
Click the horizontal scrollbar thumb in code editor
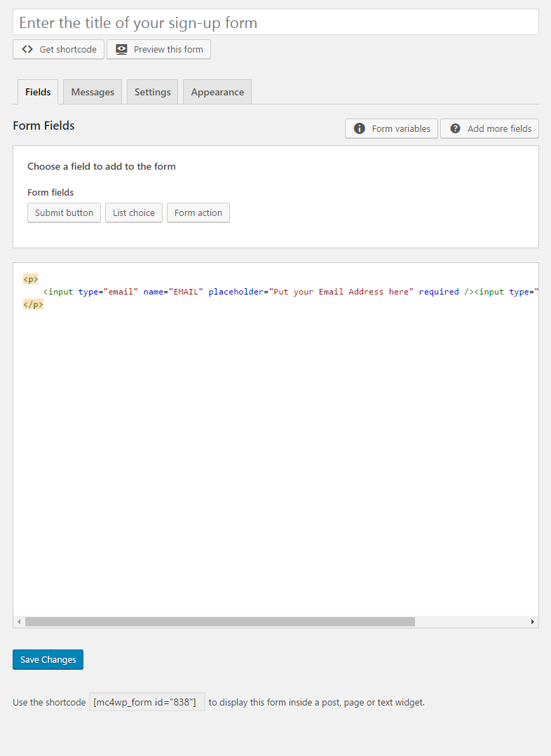[219, 621]
